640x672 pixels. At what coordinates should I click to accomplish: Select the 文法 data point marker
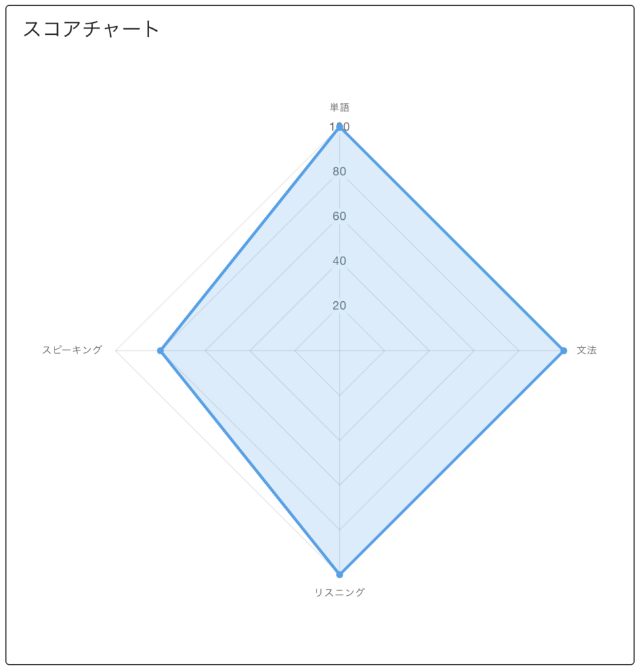[x=563, y=350]
